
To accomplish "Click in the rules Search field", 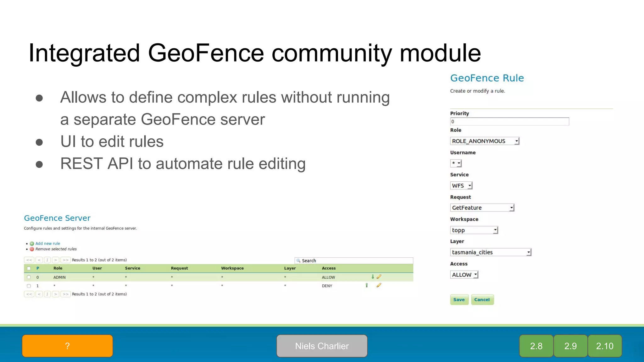I will tap(354, 261).
